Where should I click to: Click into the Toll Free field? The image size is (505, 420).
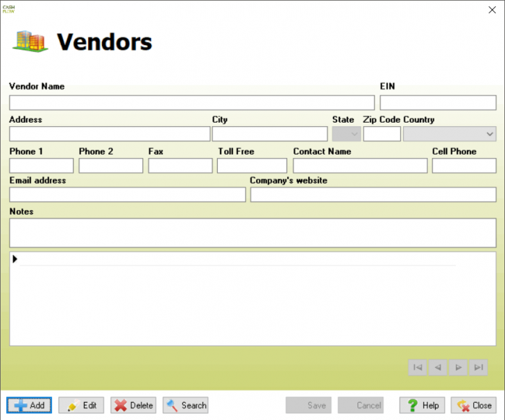tap(252, 166)
